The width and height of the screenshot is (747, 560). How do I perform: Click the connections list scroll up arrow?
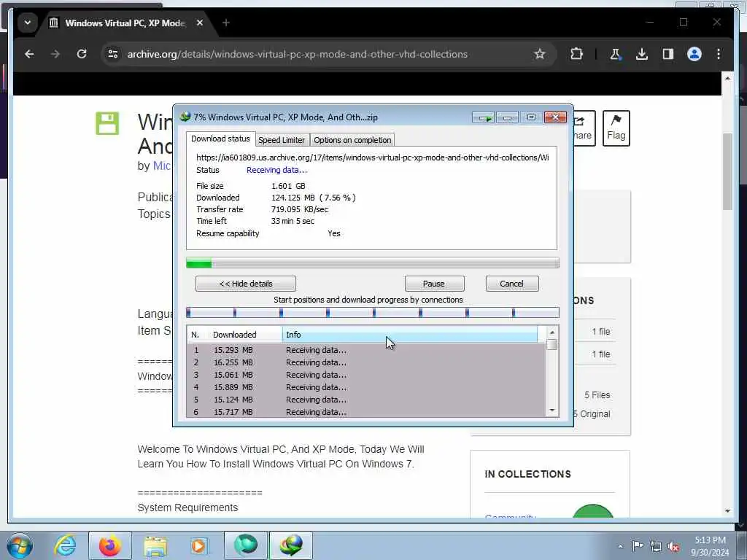click(552, 332)
